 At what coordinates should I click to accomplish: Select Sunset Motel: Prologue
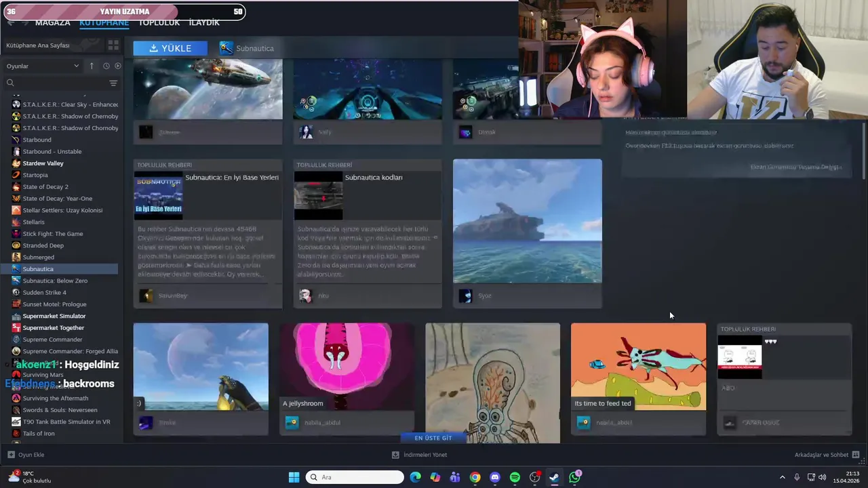[x=54, y=304]
